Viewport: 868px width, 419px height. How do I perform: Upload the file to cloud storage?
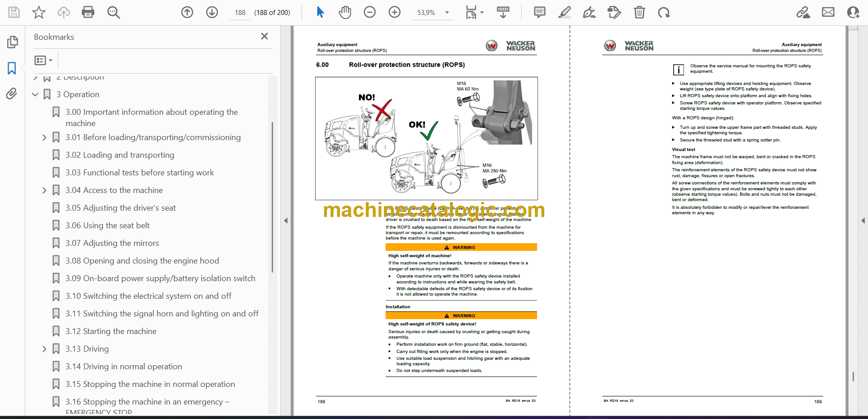[x=64, y=12]
